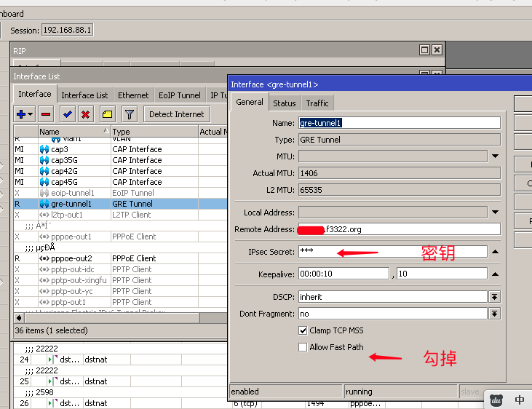Image resolution: width=532 pixels, height=409 pixels.
Task: Sort by the Name column header
Action: pos(74,131)
